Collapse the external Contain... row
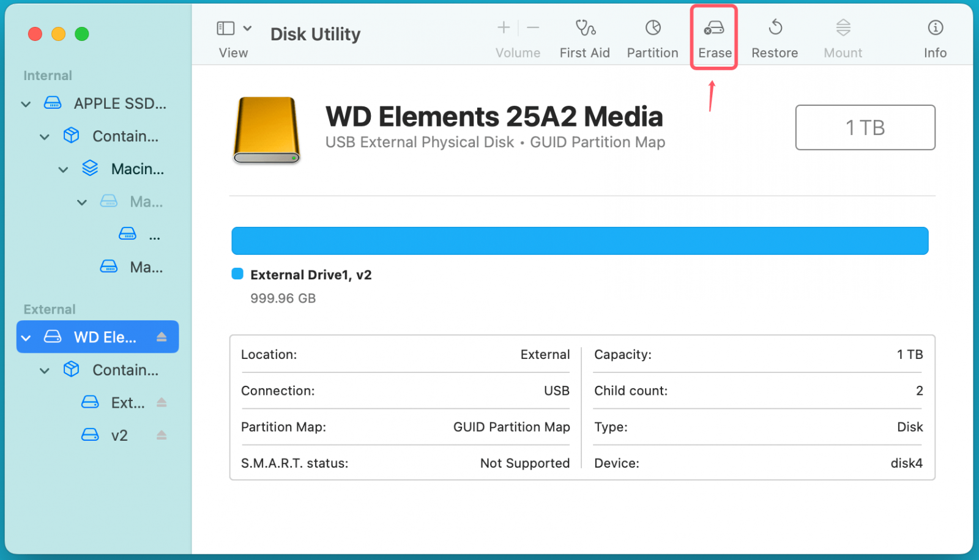This screenshot has width=979, height=560. tap(44, 370)
